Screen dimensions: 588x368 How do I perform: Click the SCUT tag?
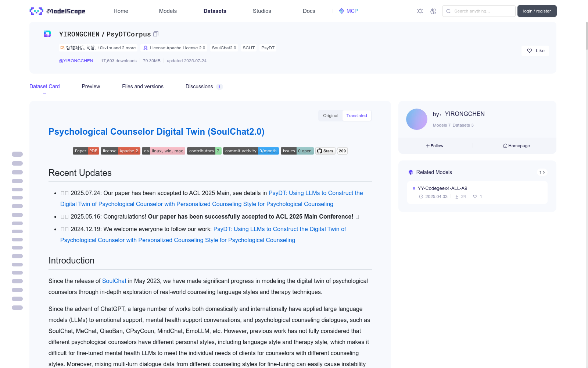[x=249, y=48]
